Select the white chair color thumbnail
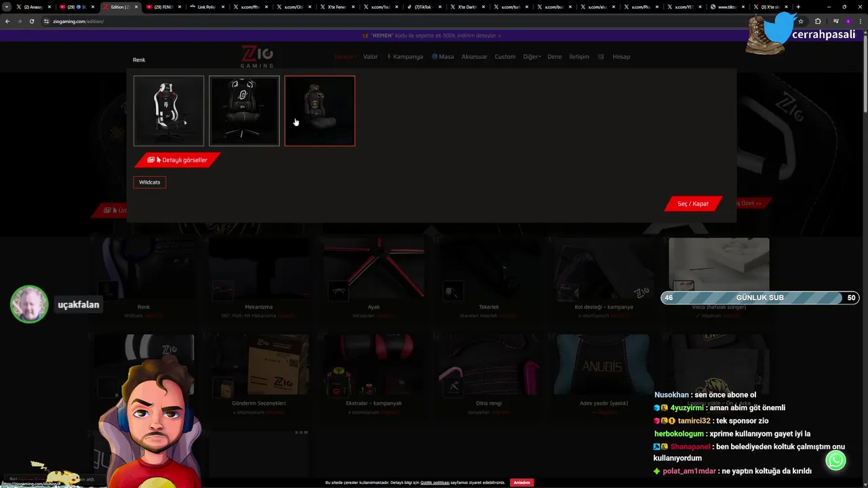Image resolution: width=868 pixels, height=488 pixels. (x=169, y=110)
